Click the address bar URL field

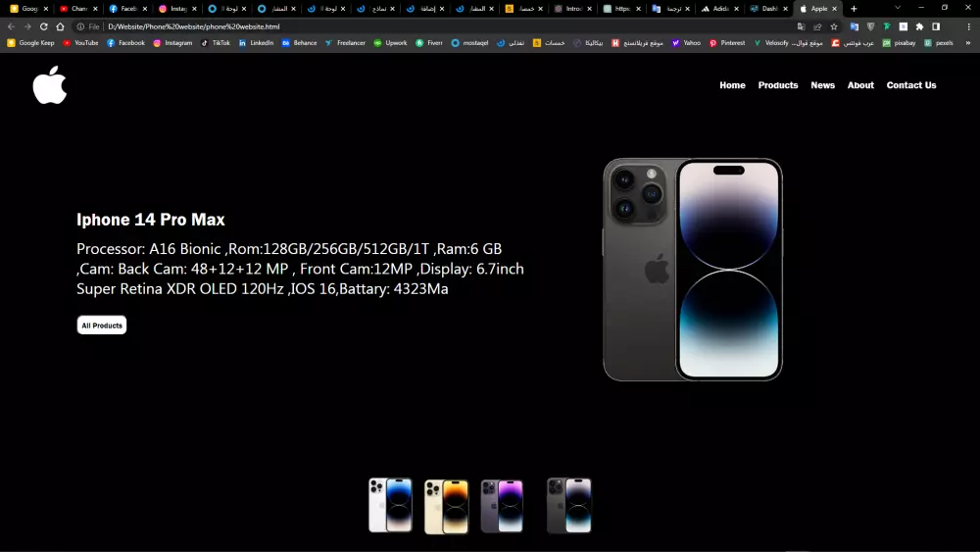click(437, 26)
